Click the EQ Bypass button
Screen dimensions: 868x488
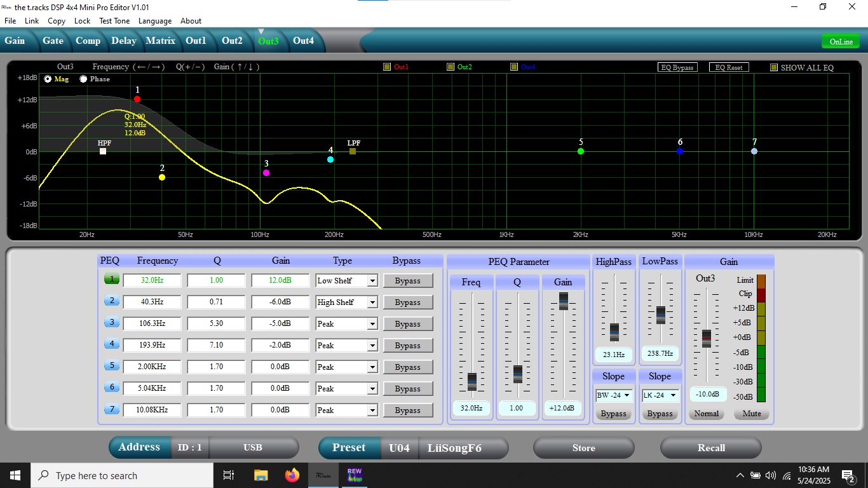pos(677,67)
